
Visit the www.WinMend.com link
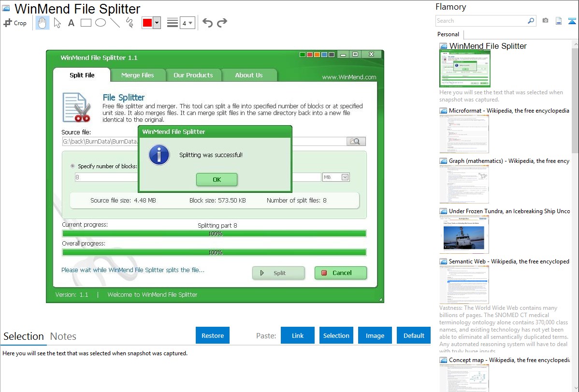click(349, 77)
